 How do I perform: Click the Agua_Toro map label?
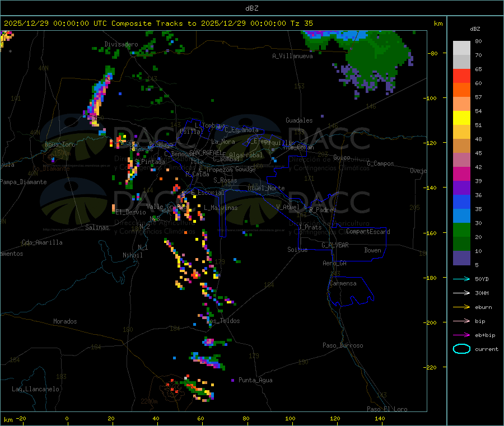click(x=60, y=144)
